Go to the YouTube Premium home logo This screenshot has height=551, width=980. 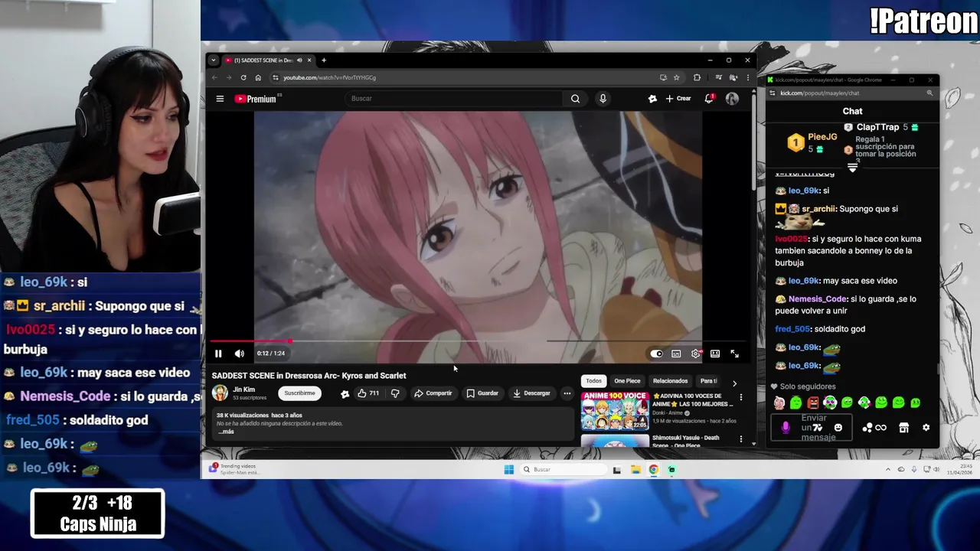256,99
